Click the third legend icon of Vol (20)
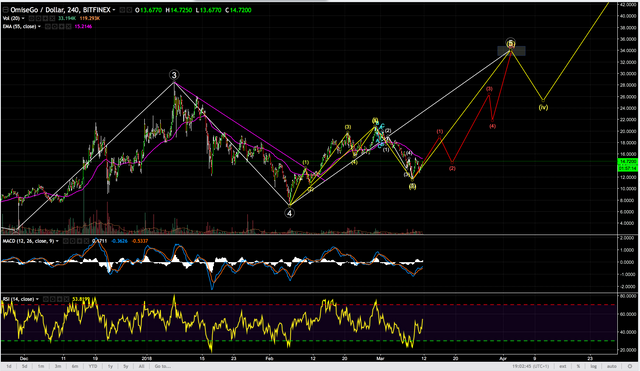This screenshot has width=640, height=371. [x=45, y=18]
